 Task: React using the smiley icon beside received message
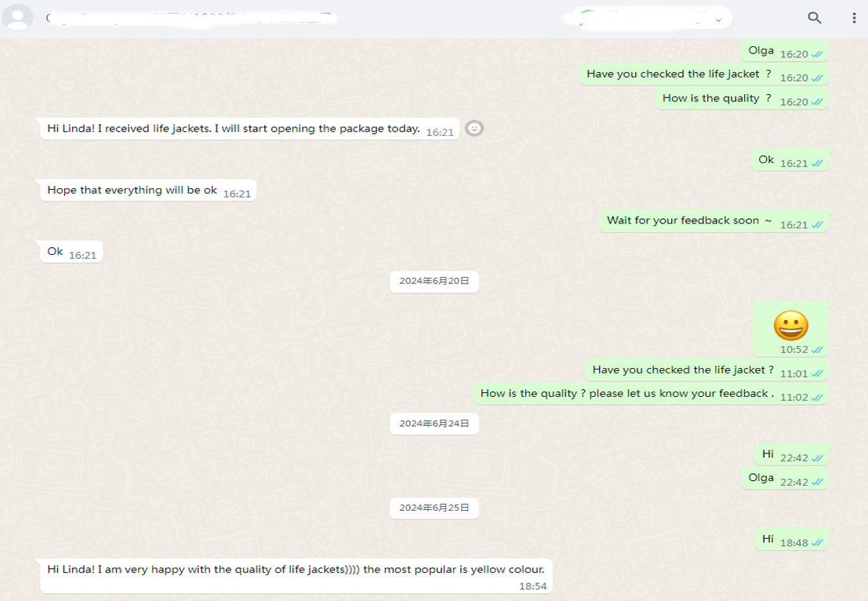coord(474,128)
